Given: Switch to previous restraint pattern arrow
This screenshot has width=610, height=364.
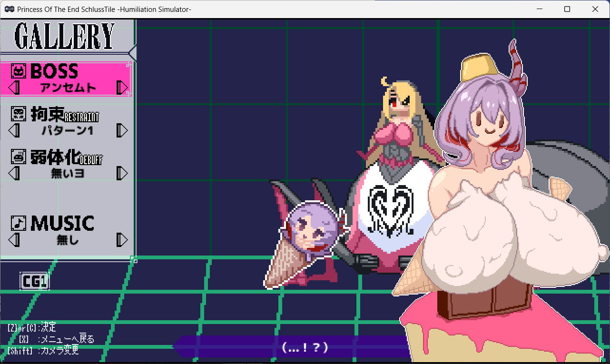Looking at the screenshot, I should pyautogui.click(x=14, y=130).
